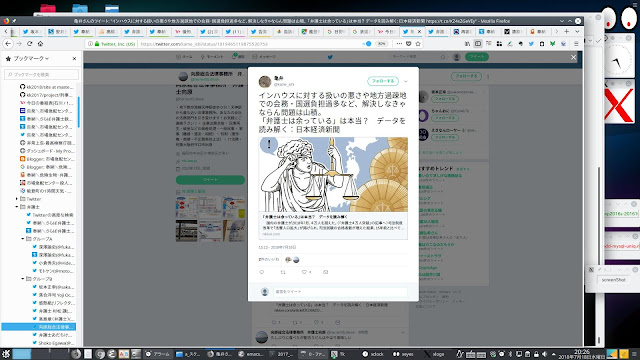Open the Firefox home page button
This screenshot has width=640, height=360.
pos(40,44)
